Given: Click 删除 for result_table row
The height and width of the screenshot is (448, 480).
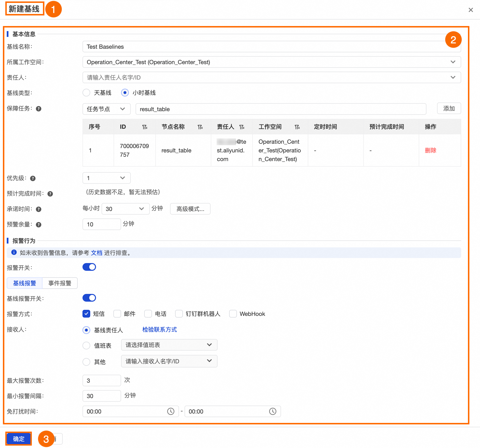Looking at the screenshot, I should 431,150.
